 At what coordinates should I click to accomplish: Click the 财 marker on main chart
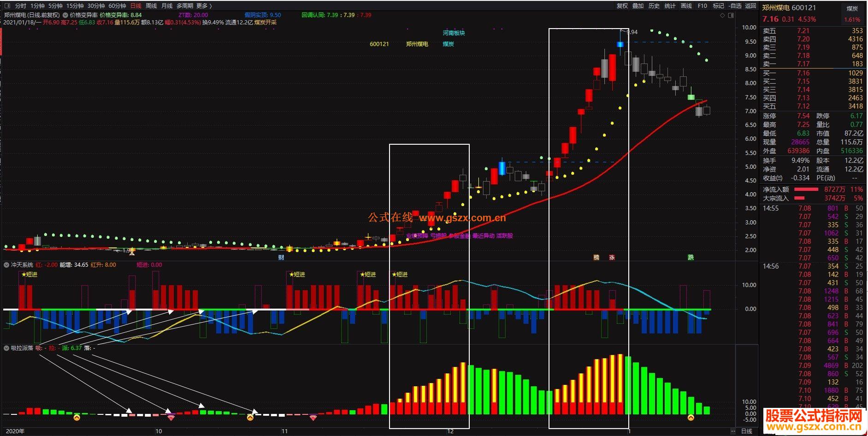[x=281, y=258]
